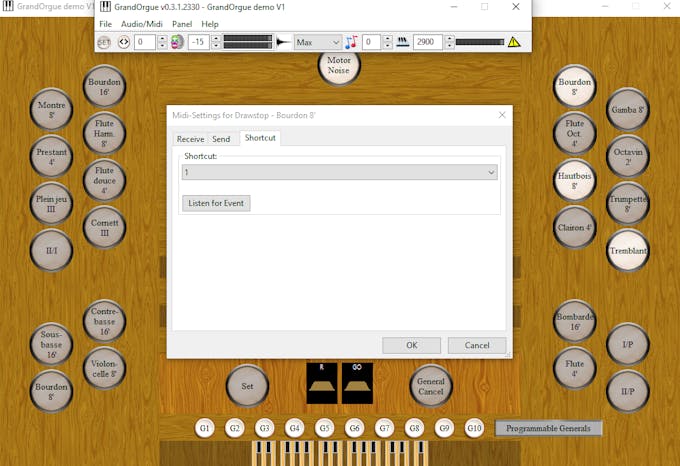Image resolution: width=680 pixels, height=466 pixels.
Task: Select the Shortcut tab
Action: (x=260, y=138)
